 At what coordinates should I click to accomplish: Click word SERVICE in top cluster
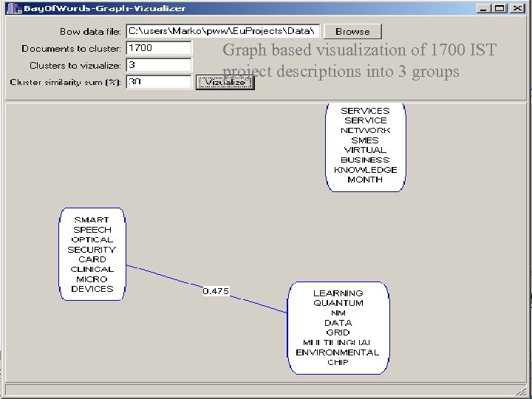366,120
